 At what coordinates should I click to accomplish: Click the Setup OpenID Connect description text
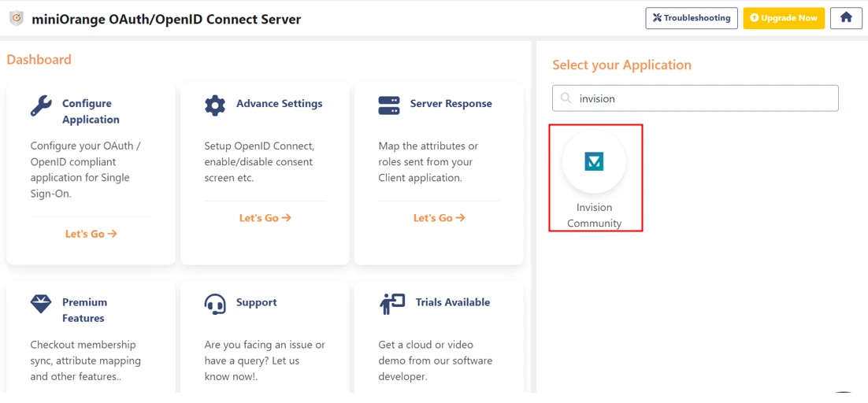click(258, 162)
